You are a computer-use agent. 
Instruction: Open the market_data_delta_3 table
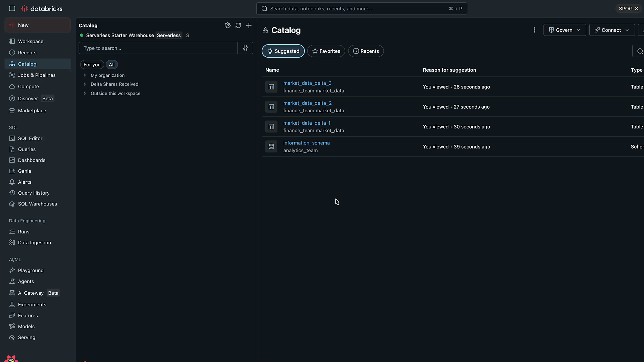(307, 83)
